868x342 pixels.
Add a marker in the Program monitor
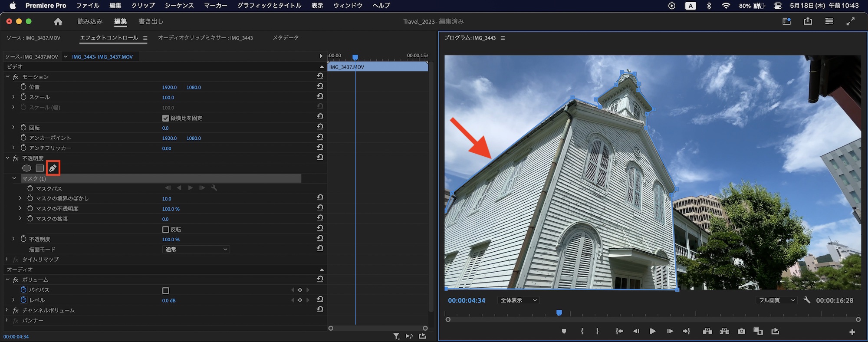564,331
